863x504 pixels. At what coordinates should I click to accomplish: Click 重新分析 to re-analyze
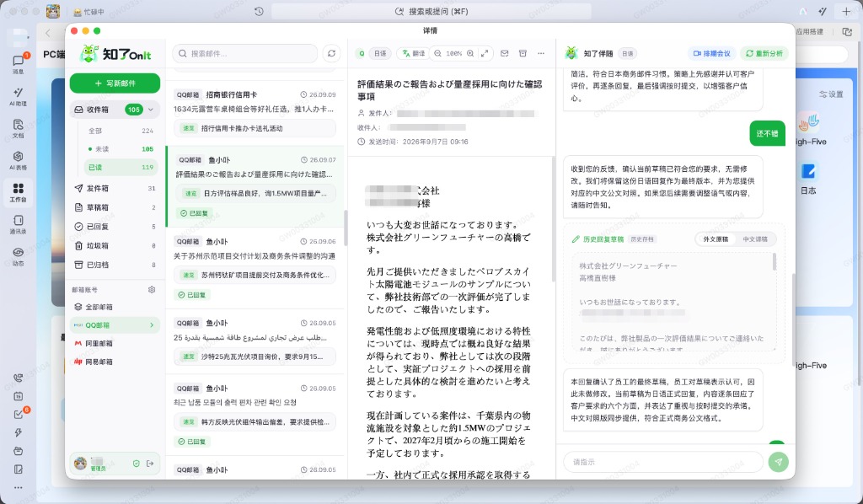[x=764, y=53]
